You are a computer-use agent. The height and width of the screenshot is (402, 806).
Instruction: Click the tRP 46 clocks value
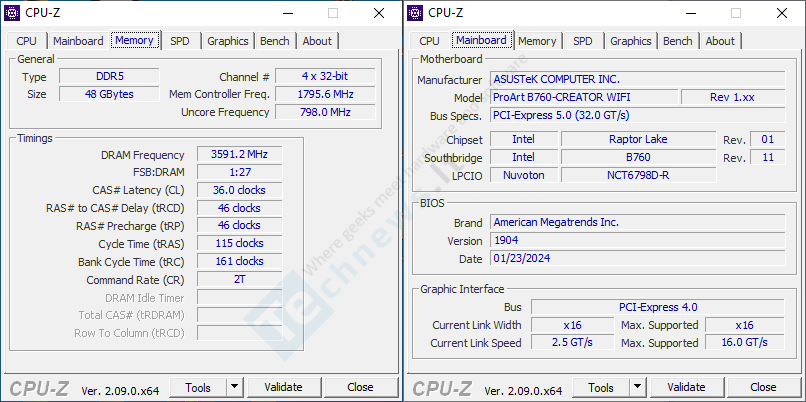(x=240, y=225)
